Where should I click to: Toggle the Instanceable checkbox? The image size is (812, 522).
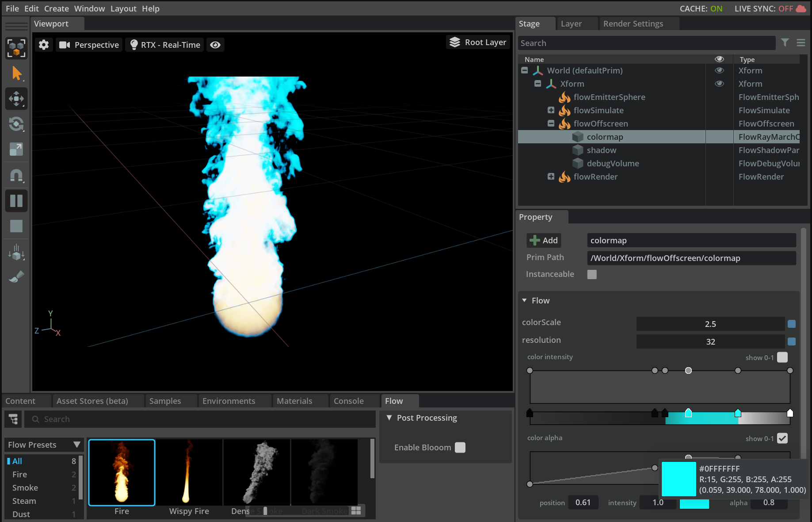coord(592,274)
